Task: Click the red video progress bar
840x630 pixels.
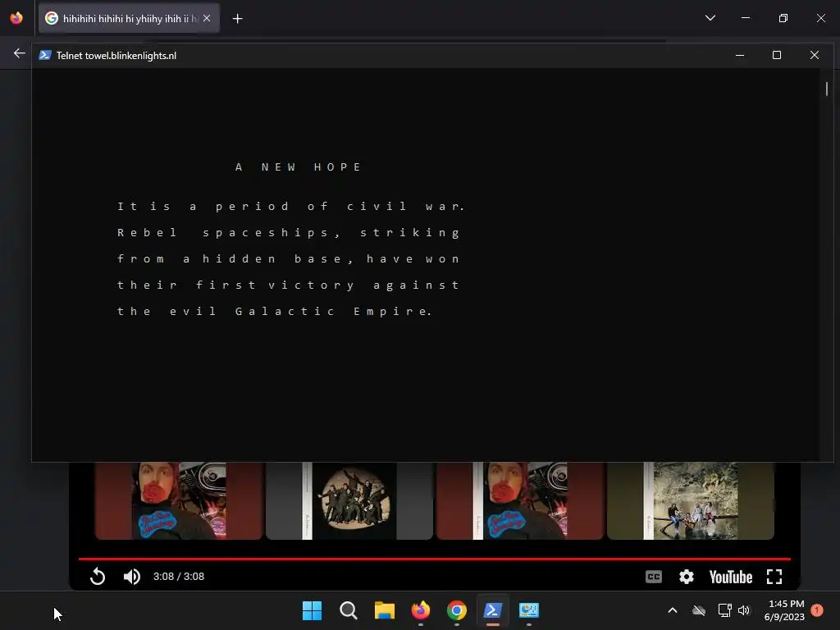Action: click(435, 559)
